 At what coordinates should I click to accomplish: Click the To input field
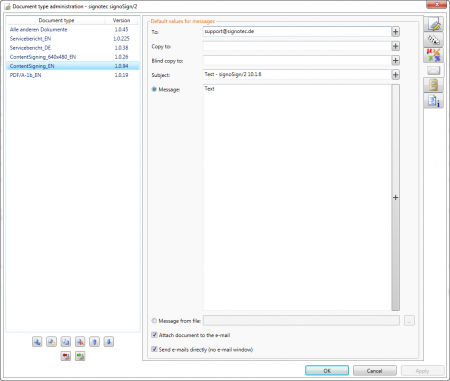[297, 32]
